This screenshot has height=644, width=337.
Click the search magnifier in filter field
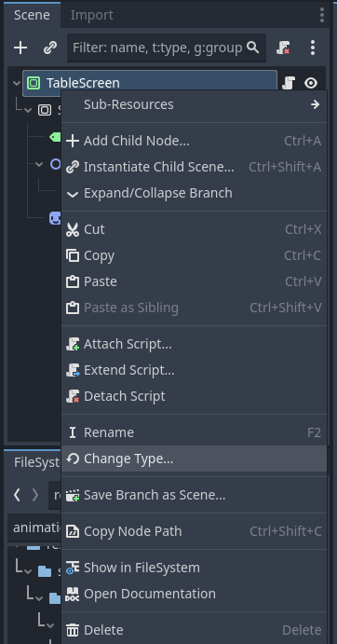(253, 48)
